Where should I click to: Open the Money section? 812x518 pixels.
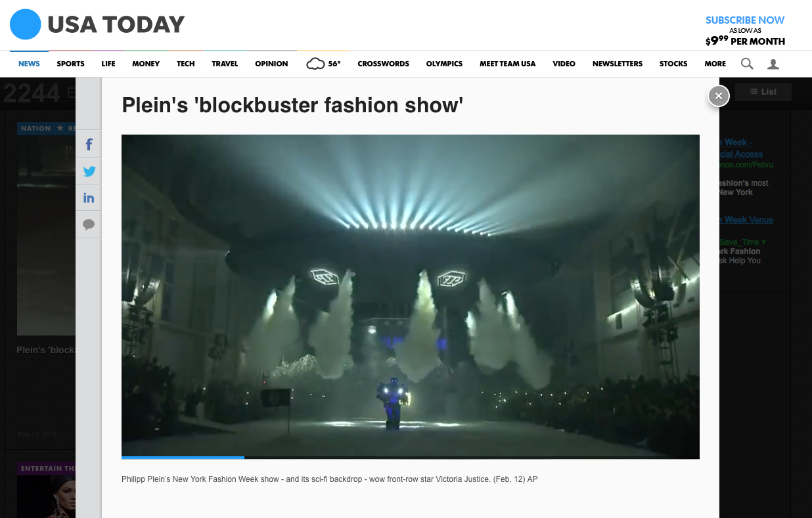(146, 64)
